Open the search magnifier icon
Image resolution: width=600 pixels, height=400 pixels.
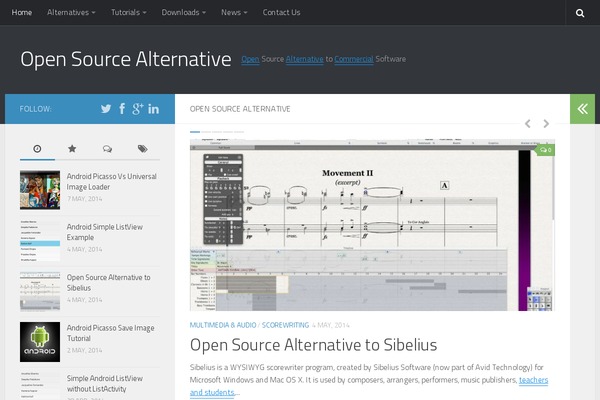pyautogui.click(x=580, y=13)
